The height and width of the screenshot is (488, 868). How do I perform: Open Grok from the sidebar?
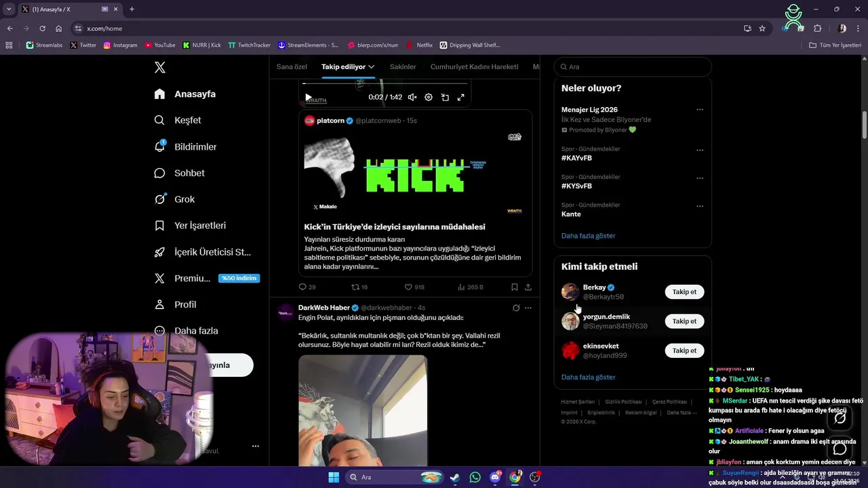tap(174, 199)
